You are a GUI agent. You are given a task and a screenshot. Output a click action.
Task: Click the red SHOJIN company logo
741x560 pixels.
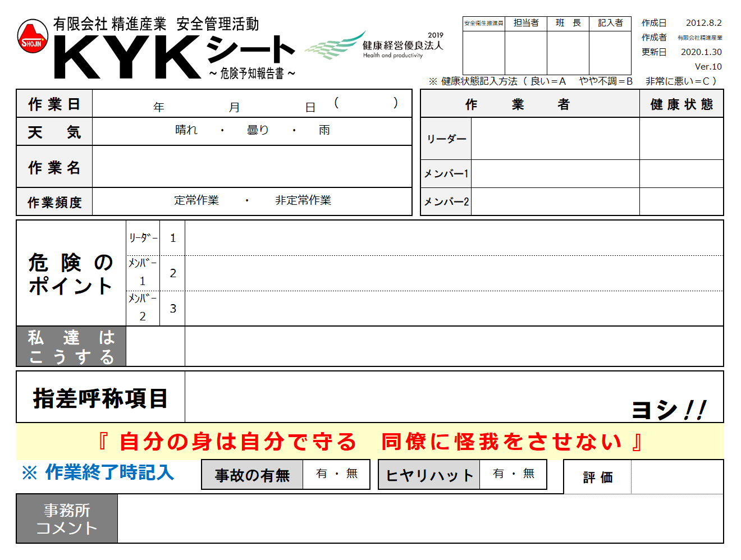33,36
